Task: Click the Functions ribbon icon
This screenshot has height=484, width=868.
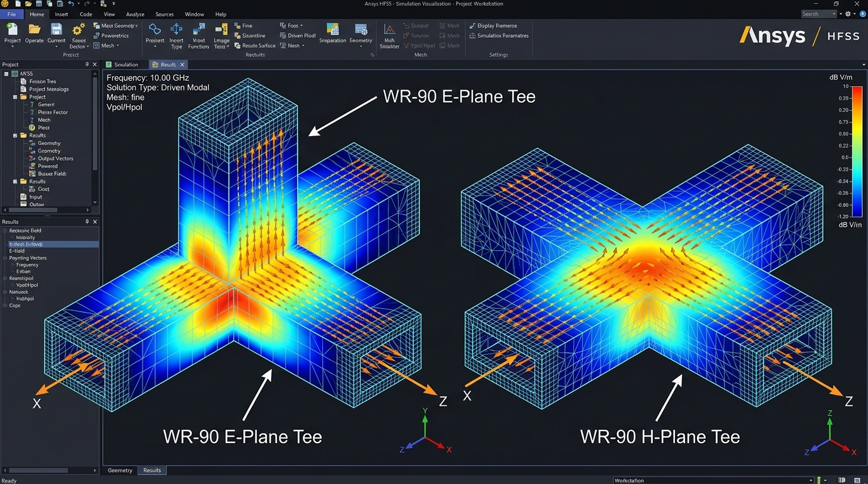Action: [x=199, y=30]
